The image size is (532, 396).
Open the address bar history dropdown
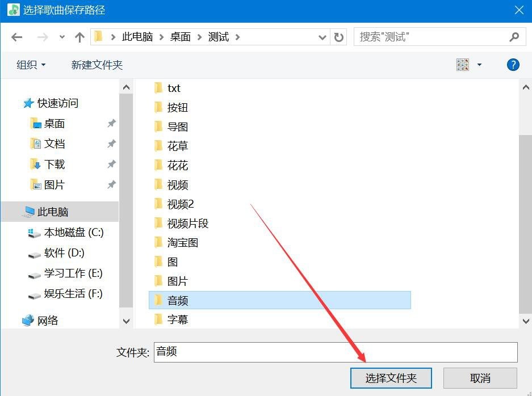tap(322, 37)
